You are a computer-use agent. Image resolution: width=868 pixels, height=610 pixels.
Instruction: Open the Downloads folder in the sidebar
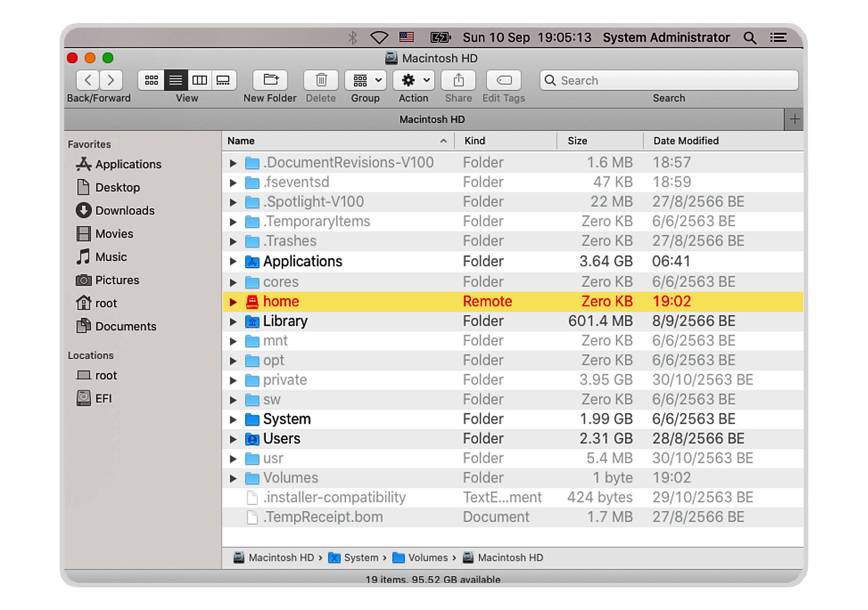[124, 211]
